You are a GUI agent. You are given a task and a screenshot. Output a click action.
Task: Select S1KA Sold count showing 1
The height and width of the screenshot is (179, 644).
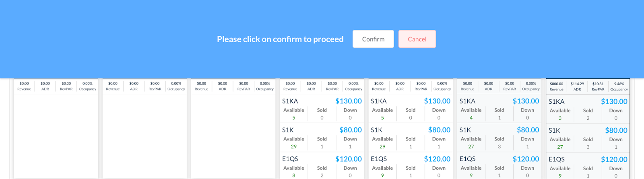500,118
